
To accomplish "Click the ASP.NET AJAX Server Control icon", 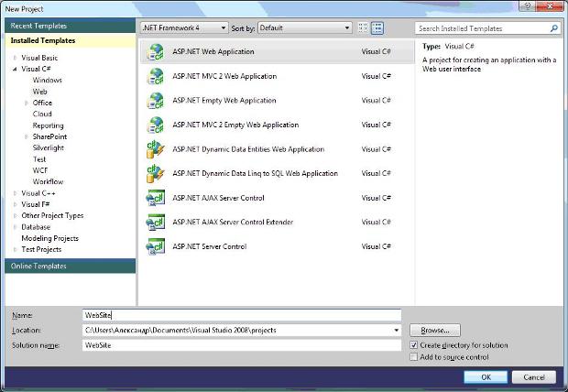I will (x=156, y=198).
